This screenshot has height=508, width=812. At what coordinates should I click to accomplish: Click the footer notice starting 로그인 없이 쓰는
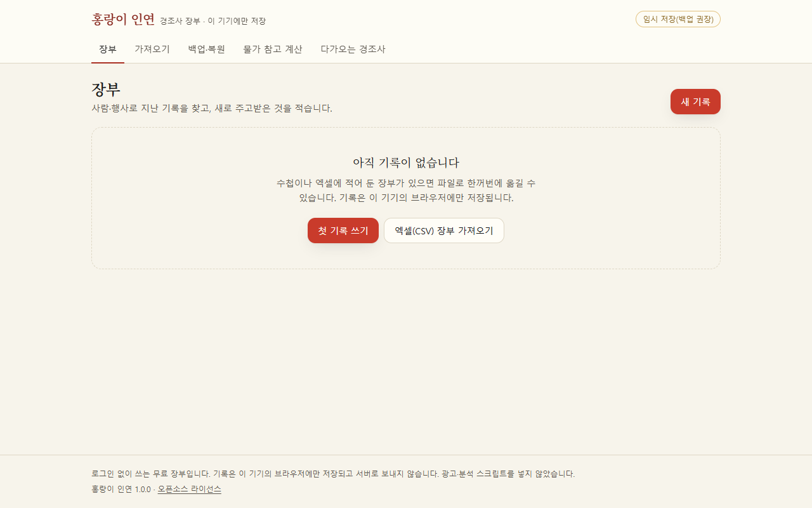tap(333, 474)
